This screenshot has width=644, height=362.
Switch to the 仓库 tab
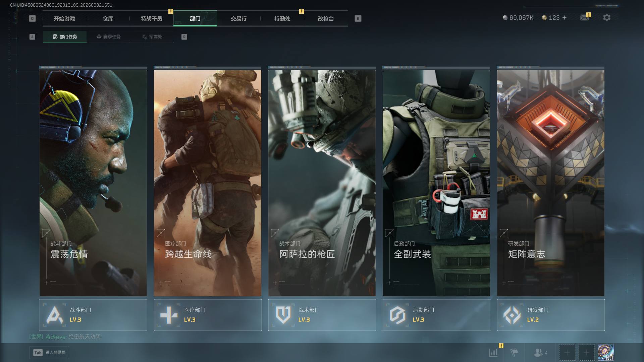[x=108, y=18]
